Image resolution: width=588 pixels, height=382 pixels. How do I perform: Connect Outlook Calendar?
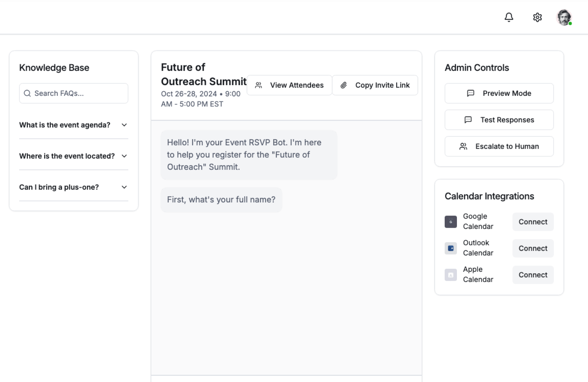click(x=533, y=248)
